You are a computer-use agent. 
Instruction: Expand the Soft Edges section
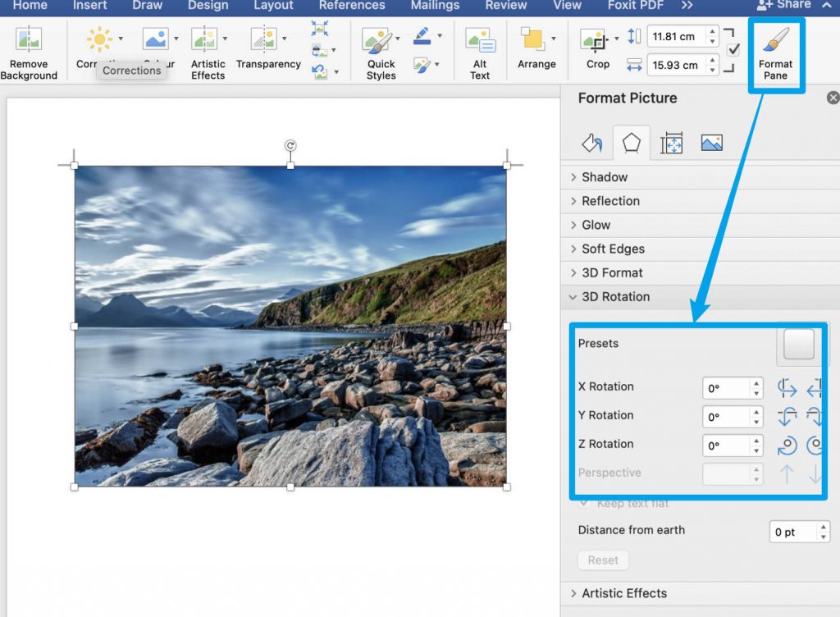coord(613,249)
